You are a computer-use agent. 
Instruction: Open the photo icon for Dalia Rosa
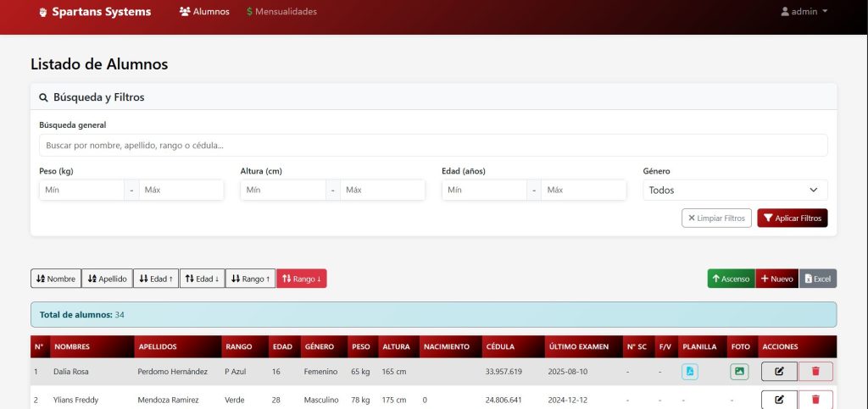[739, 372]
